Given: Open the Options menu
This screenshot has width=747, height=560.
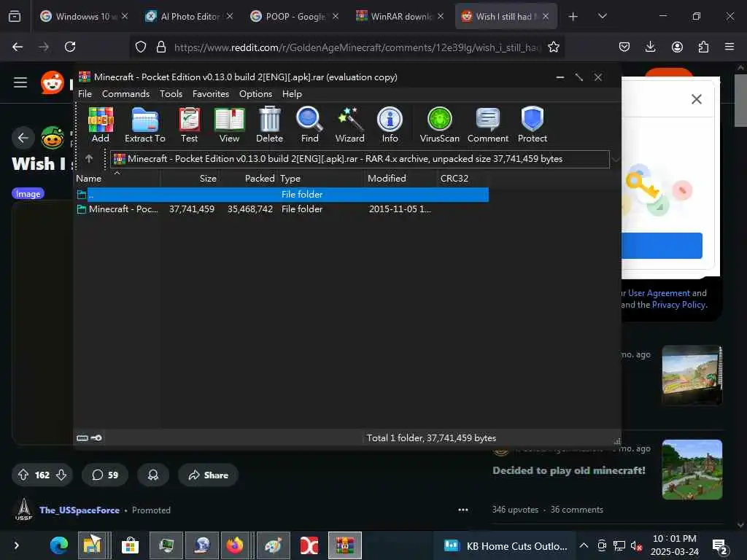Looking at the screenshot, I should tap(255, 94).
